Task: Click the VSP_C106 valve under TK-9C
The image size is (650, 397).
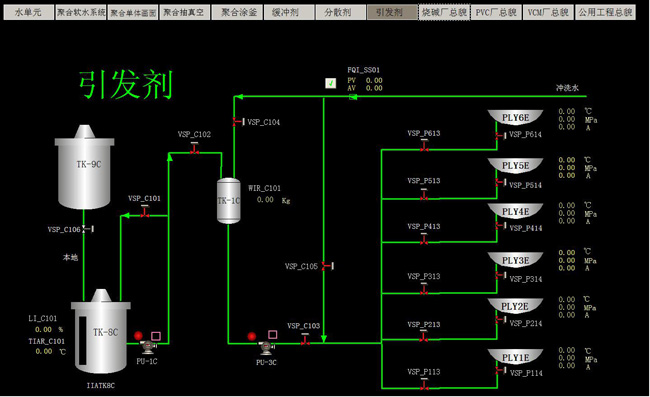Action: point(88,229)
